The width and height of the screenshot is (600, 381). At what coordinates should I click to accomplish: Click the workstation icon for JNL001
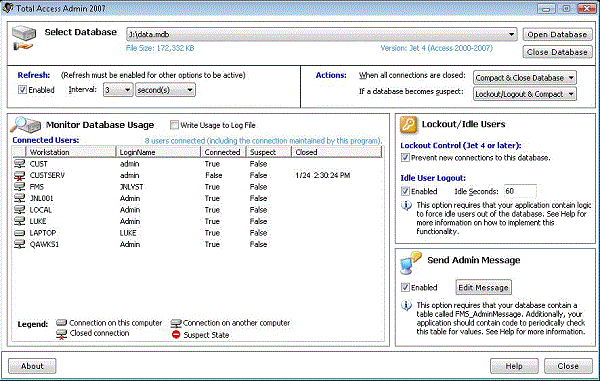pyautogui.click(x=20, y=198)
